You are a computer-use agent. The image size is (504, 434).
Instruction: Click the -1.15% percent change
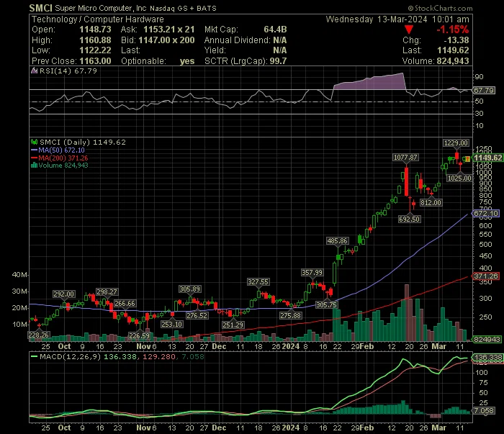[453, 30]
